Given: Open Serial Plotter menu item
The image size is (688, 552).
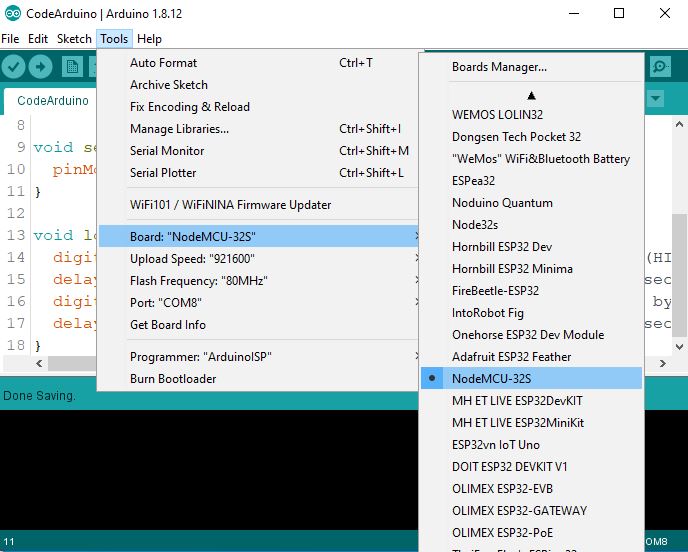Looking at the screenshot, I should 258,172.
